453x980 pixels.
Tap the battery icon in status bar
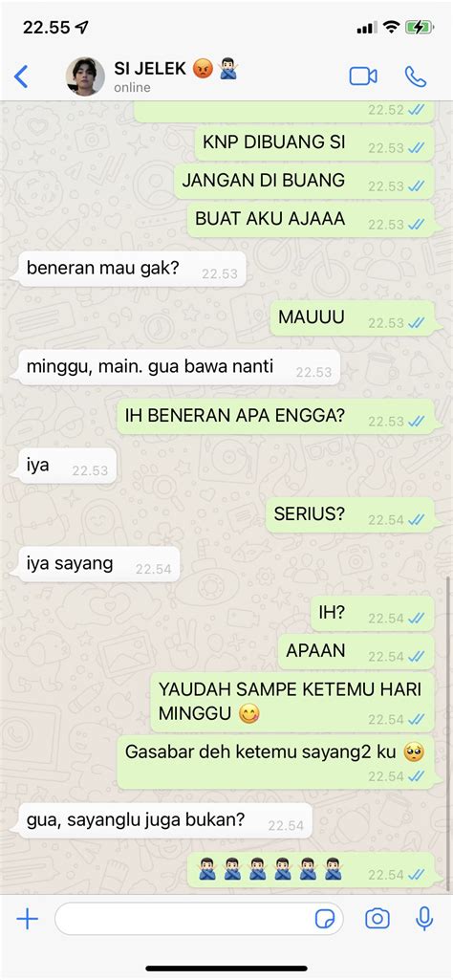click(419, 28)
